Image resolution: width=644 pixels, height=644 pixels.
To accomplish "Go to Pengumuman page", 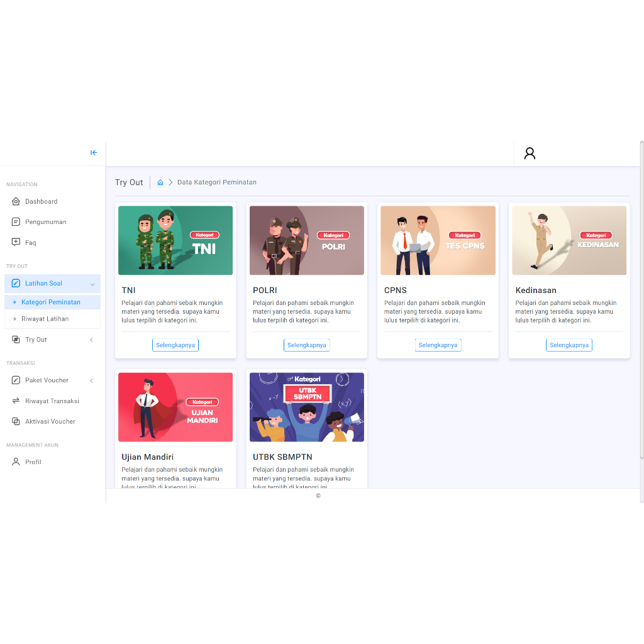I will click(x=53, y=222).
